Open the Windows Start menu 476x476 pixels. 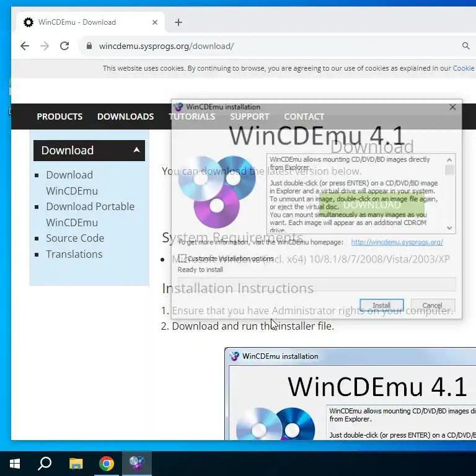(x=15, y=464)
